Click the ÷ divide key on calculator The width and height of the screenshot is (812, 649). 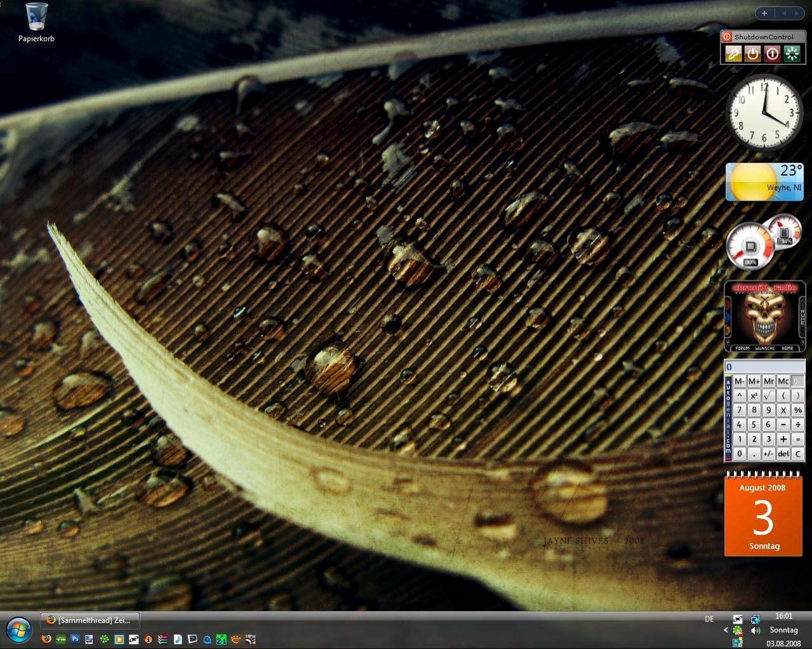pos(798,424)
